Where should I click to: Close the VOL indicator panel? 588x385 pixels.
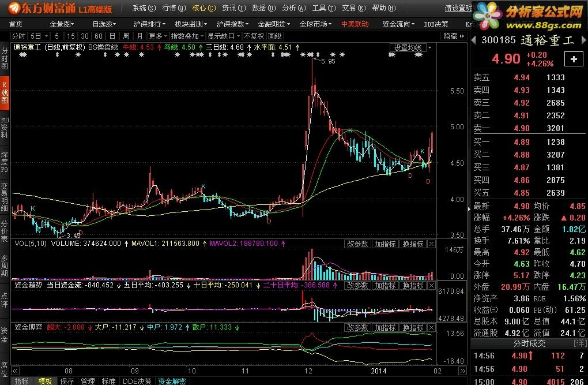click(x=432, y=244)
